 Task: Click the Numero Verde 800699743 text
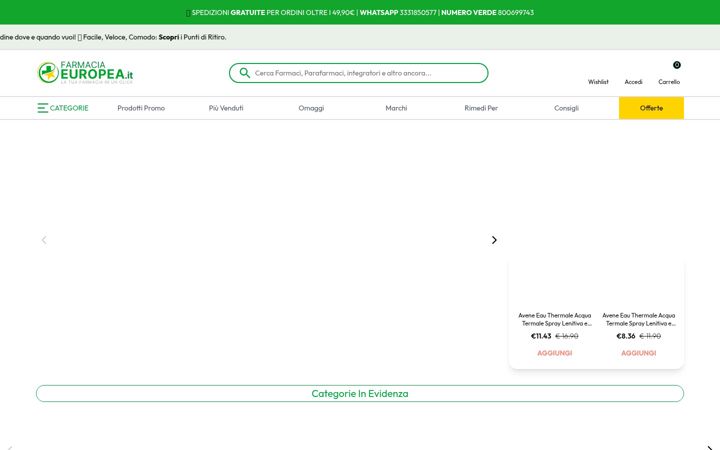pyautogui.click(x=487, y=12)
